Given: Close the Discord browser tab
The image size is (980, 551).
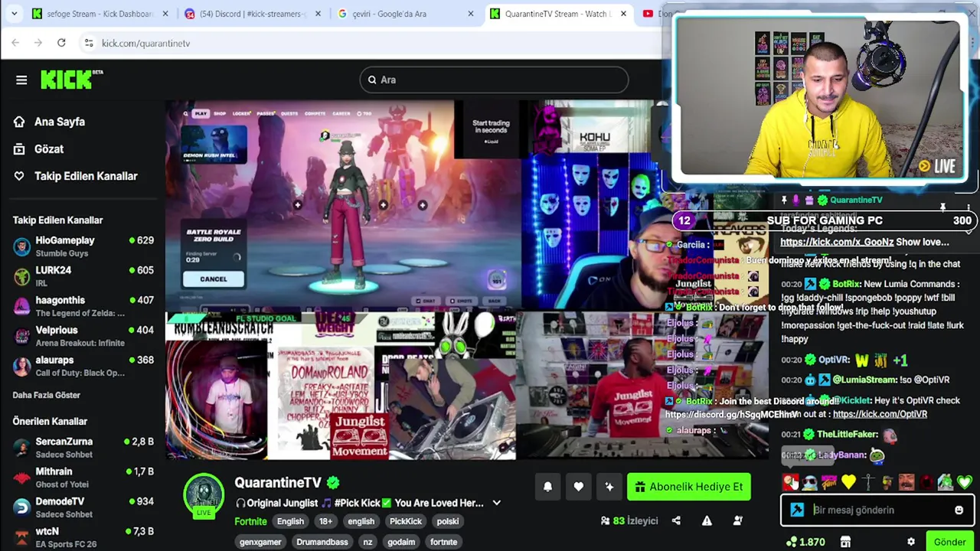Looking at the screenshot, I should pos(318,14).
